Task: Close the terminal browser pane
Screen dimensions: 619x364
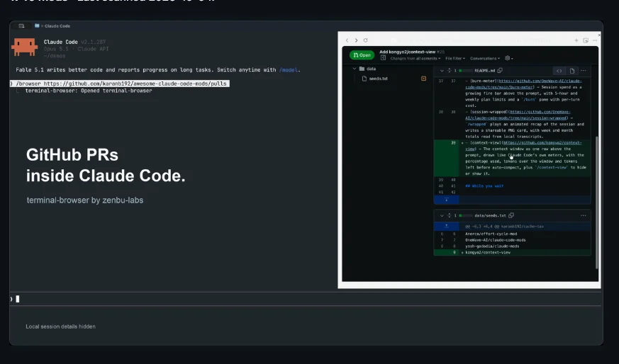Action: point(599,35)
